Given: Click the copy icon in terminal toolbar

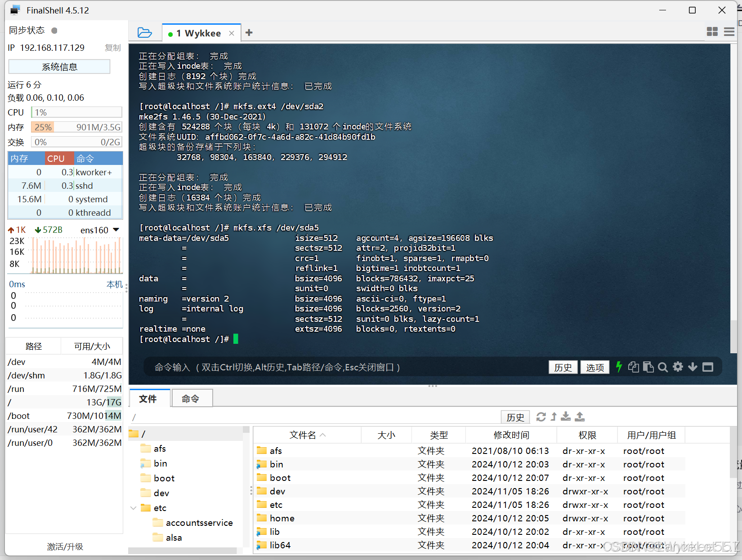Looking at the screenshot, I should coord(633,367).
